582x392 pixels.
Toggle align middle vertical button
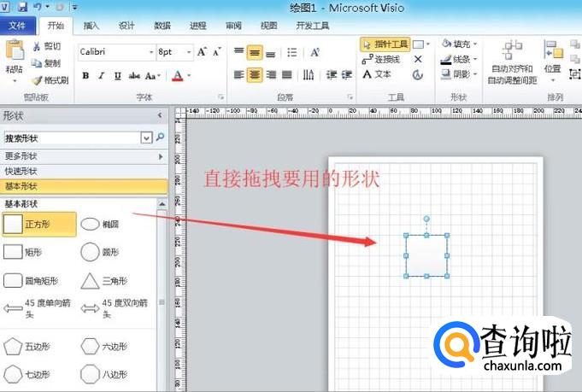click(255, 52)
